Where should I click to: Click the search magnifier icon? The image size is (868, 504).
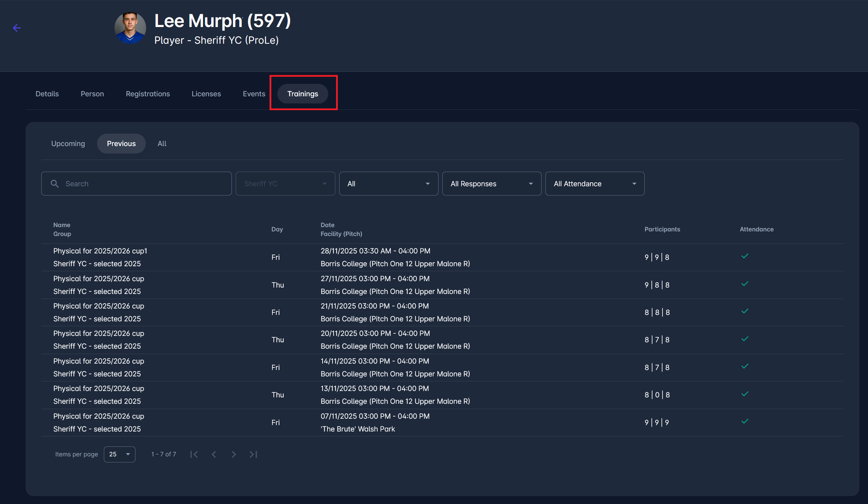click(55, 184)
